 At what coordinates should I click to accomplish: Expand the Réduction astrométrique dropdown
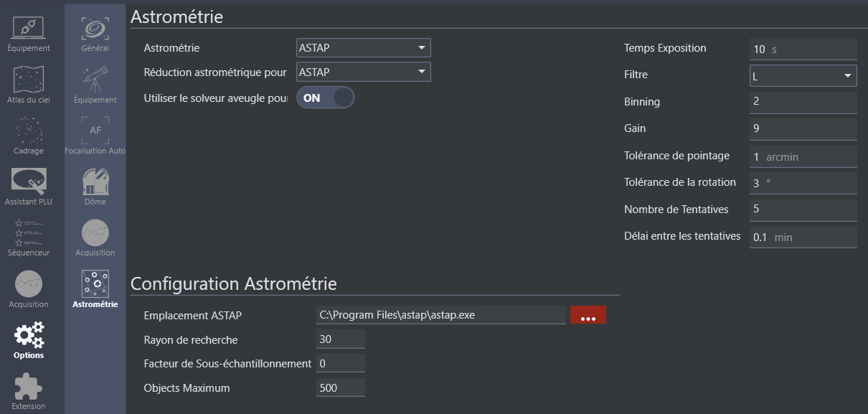(x=363, y=72)
